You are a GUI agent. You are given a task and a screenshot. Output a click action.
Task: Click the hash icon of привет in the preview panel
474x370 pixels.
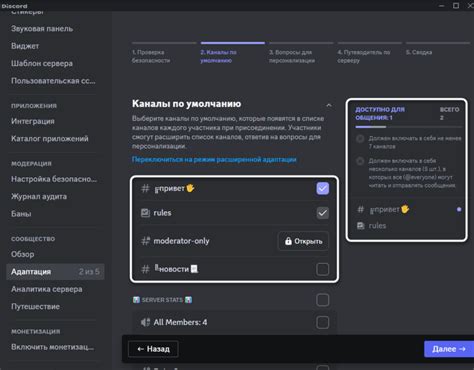click(361, 209)
